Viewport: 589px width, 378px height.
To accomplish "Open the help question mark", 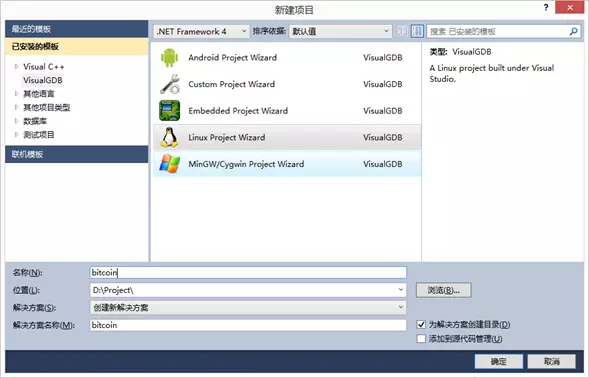I will pos(546,8).
